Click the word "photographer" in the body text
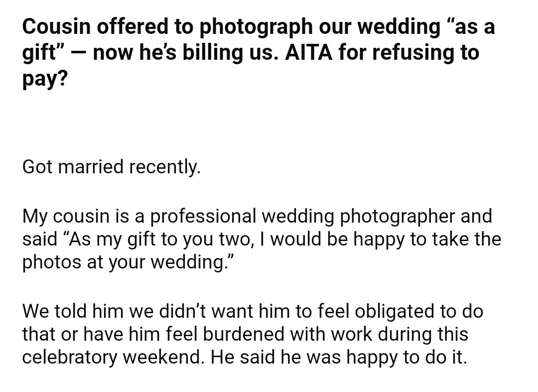The width and height of the screenshot is (538, 392). [397, 216]
